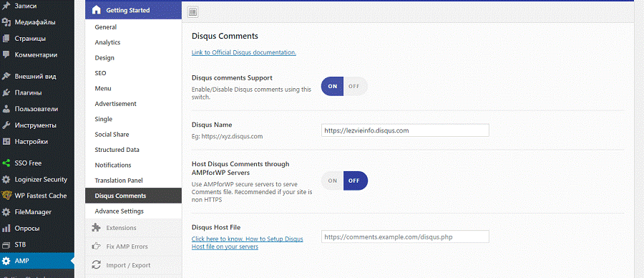Screen dimensions: 644x278
Task: Click the Disqus Host File input field
Action: click(x=405, y=236)
